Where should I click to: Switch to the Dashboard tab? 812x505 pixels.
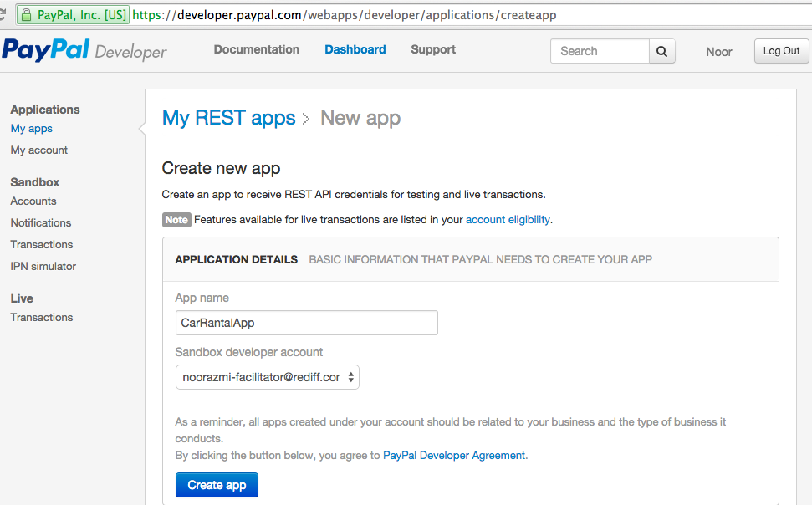[355, 49]
